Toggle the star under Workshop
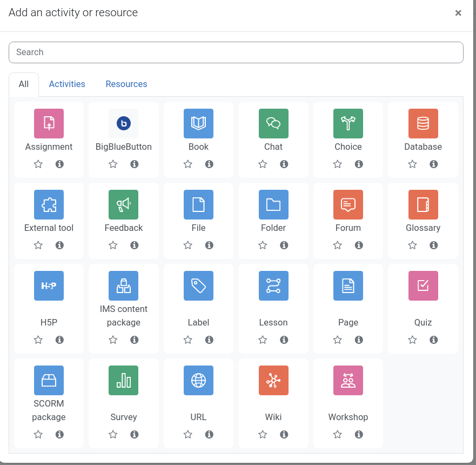Screen dimensions: 476x465 tap(338, 434)
